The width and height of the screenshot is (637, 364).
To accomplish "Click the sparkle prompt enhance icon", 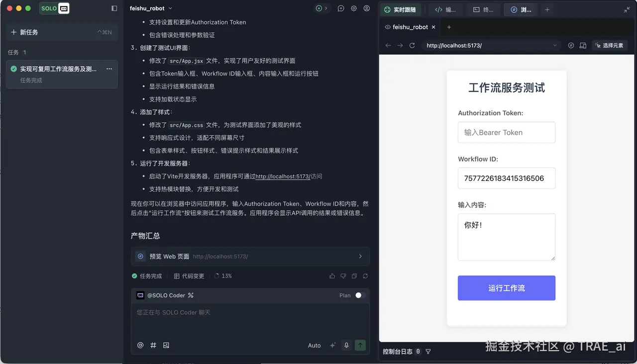I will 333,345.
